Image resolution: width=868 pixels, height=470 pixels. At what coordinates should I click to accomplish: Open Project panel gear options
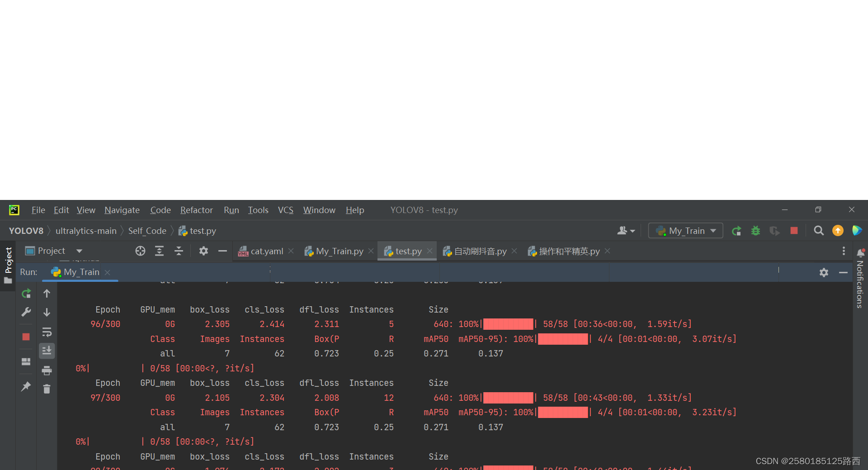coord(203,251)
